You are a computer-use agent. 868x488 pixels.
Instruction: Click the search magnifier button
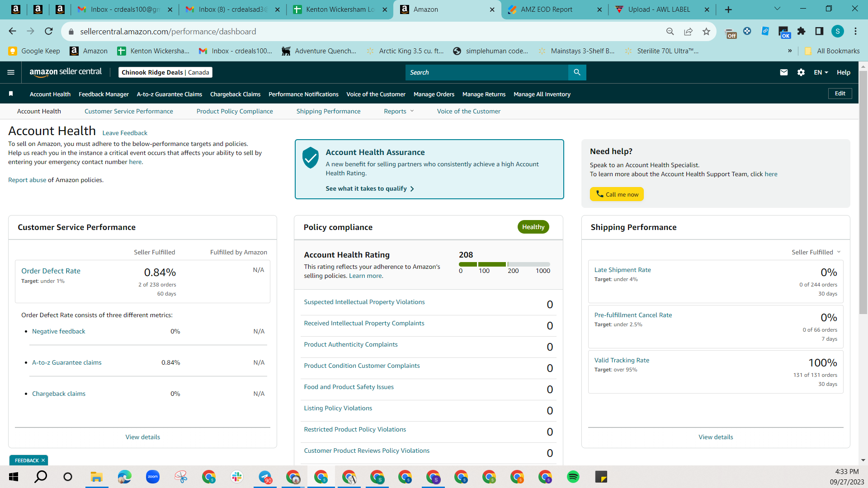(577, 72)
